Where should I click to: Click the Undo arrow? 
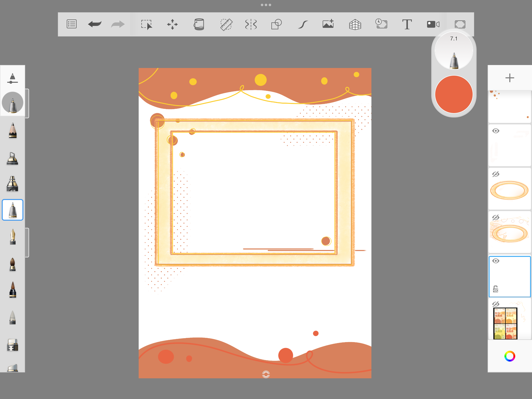(x=95, y=24)
